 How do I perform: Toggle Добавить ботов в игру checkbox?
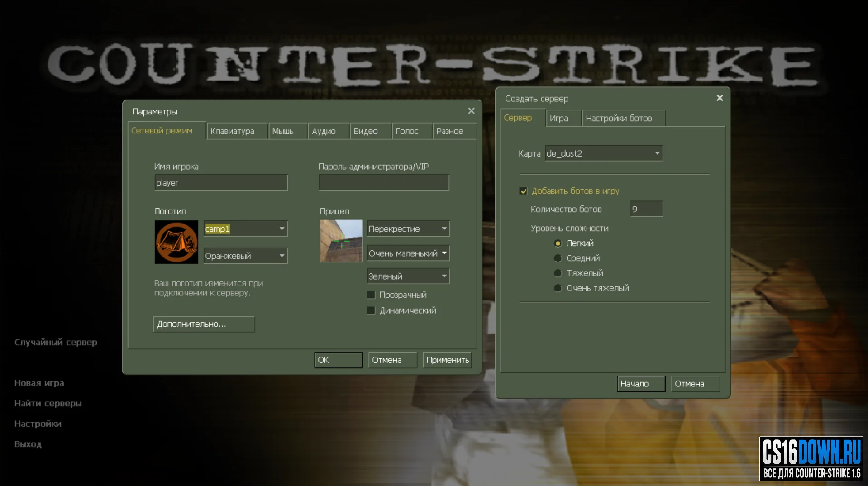(523, 191)
